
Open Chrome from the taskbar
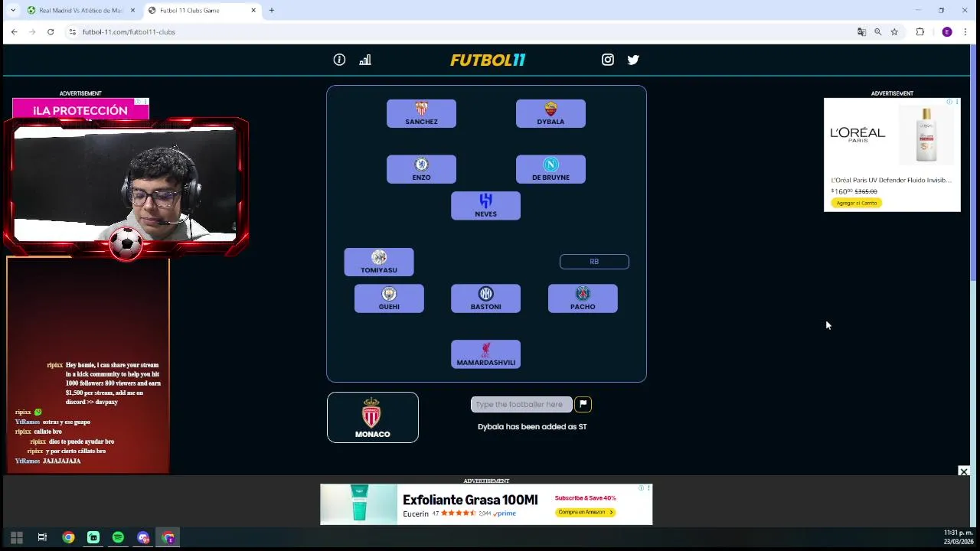[68, 537]
